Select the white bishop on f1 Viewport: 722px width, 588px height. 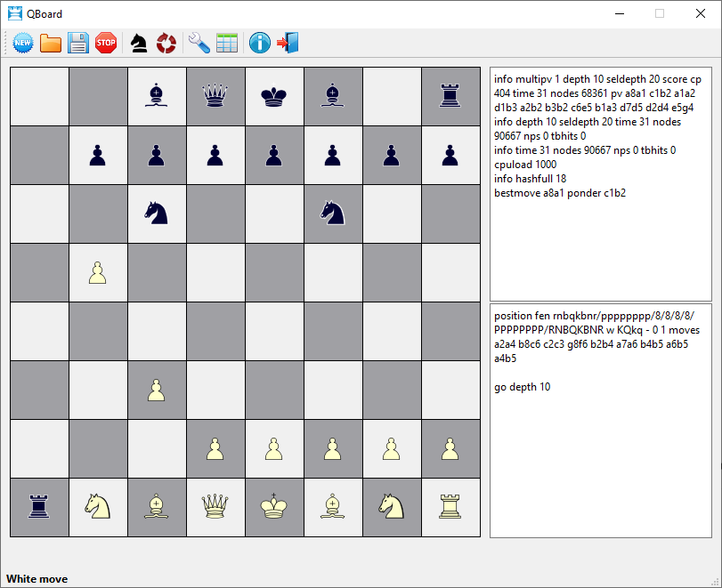[332, 506]
